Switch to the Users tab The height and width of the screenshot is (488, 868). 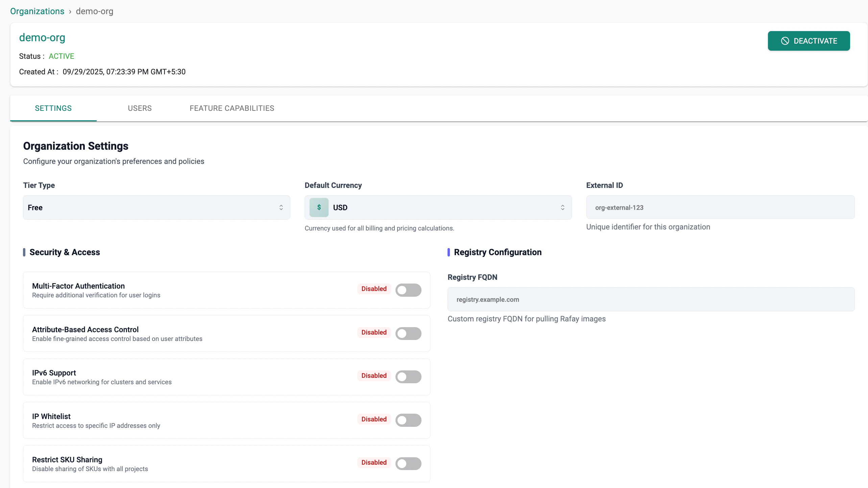click(140, 108)
